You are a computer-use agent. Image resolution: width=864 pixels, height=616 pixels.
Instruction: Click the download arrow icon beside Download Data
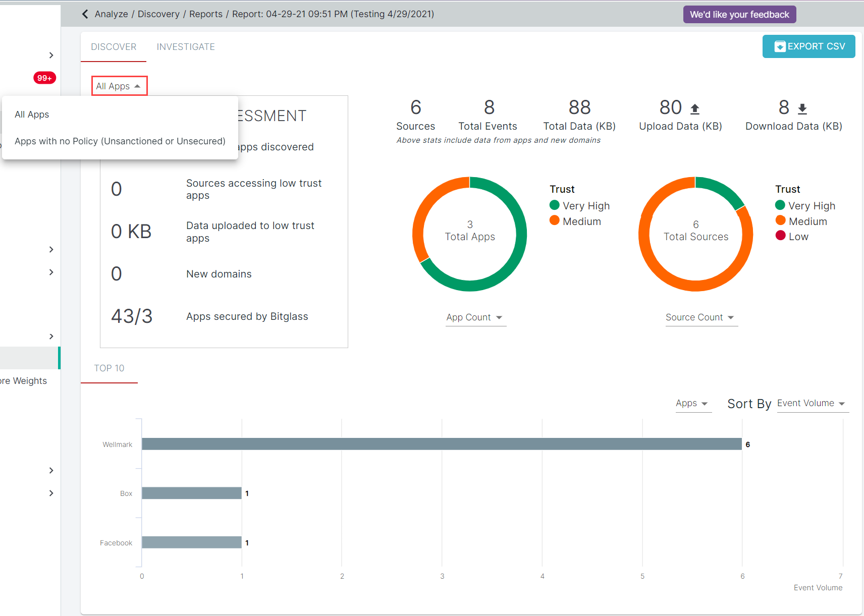[801, 107]
